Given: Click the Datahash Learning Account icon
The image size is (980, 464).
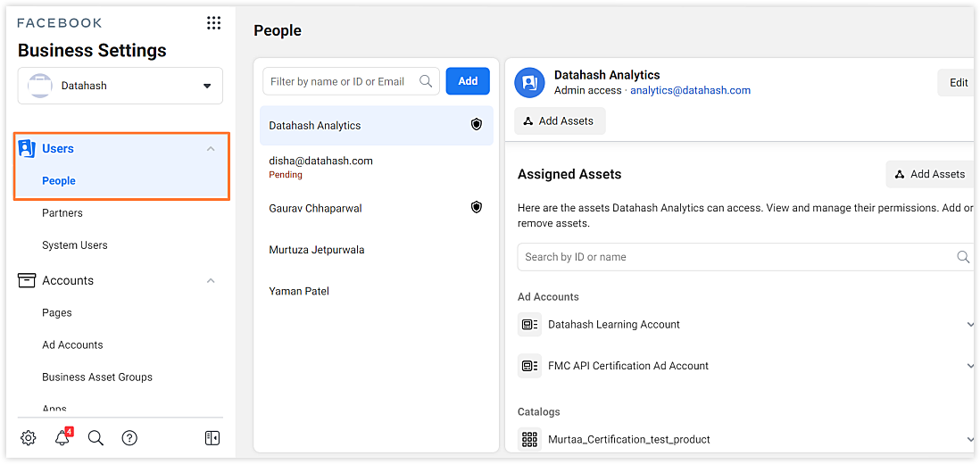Looking at the screenshot, I should point(529,325).
